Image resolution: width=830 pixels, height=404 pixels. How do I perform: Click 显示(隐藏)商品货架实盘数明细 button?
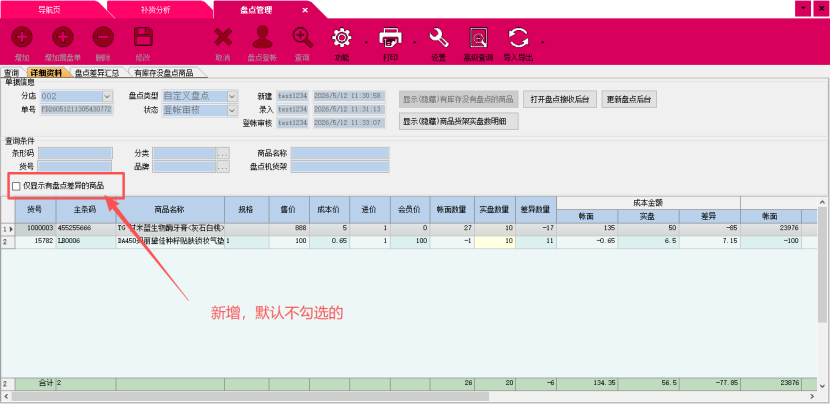458,121
